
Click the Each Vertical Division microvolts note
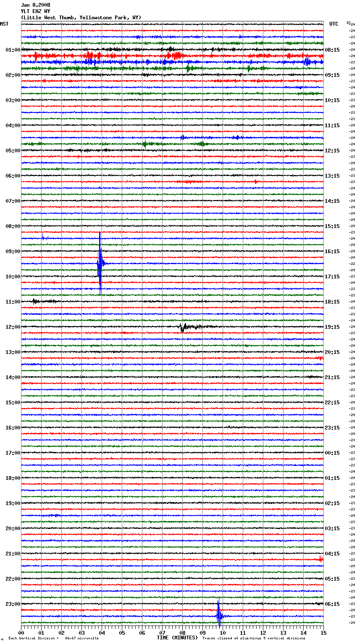tap(53, 638)
